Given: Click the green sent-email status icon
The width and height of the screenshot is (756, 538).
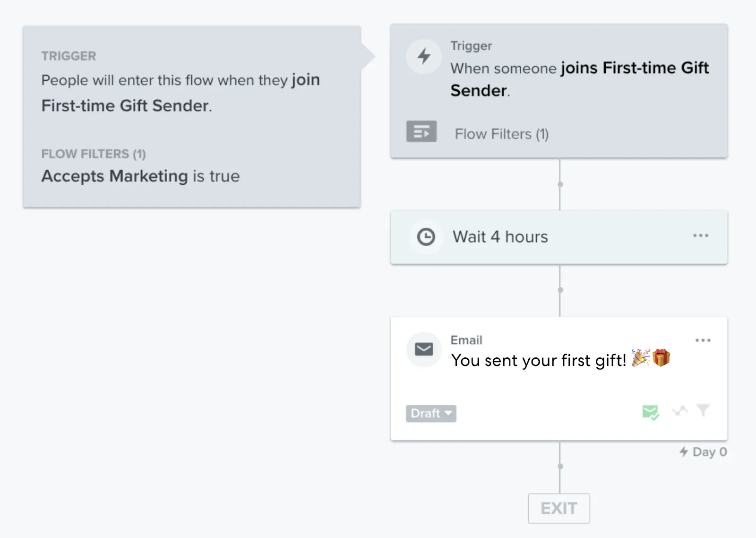Looking at the screenshot, I should pos(650,412).
